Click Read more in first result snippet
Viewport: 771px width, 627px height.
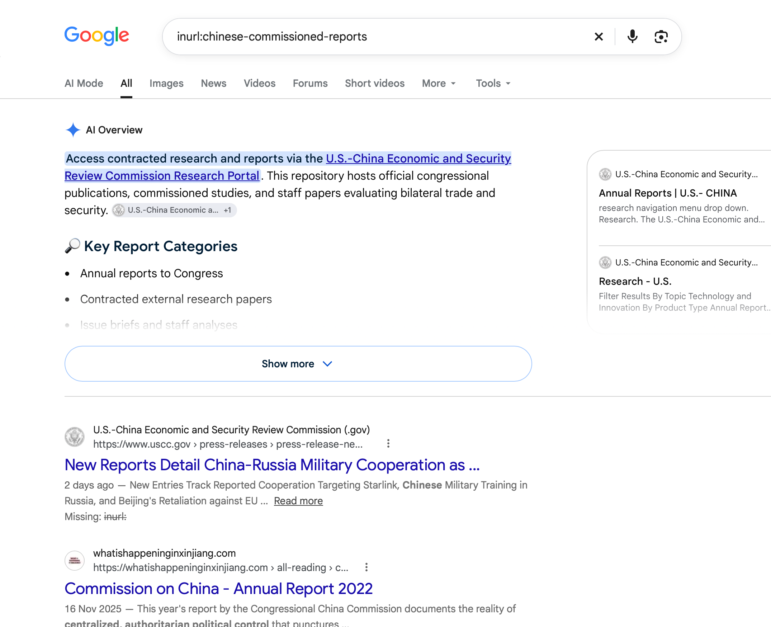298,501
